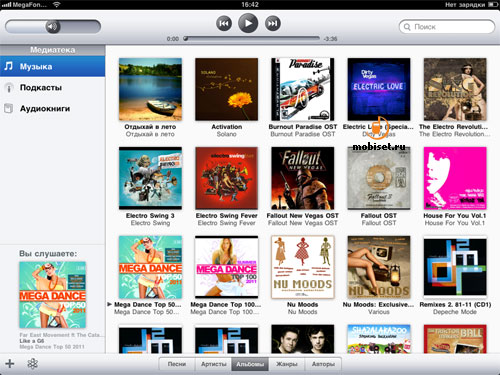
Task: Click the now playing Mega Dance artwork
Action: coord(52,295)
